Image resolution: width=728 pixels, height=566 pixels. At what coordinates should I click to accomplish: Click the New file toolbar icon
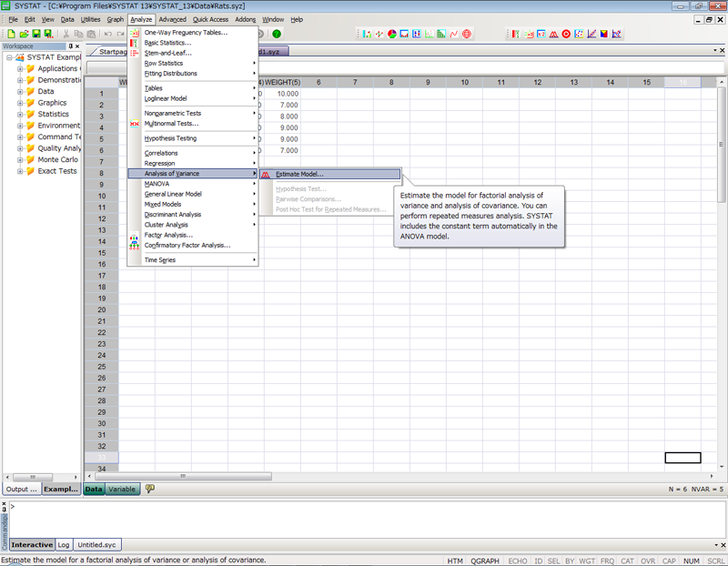[x=11, y=34]
